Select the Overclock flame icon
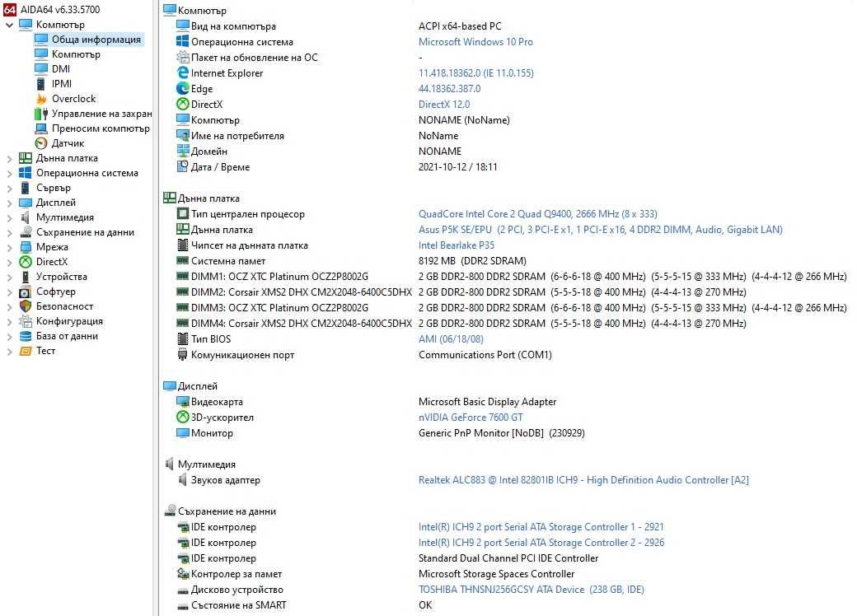 [41, 99]
